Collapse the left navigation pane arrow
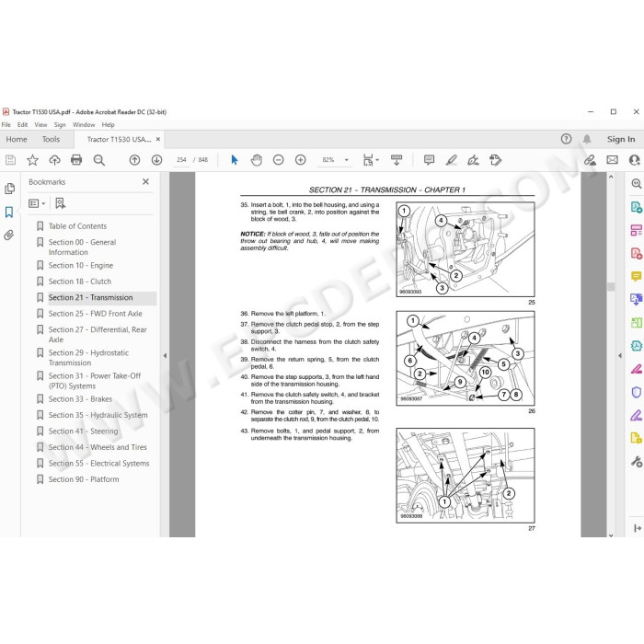This screenshot has width=644, height=644. click(165, 356)
